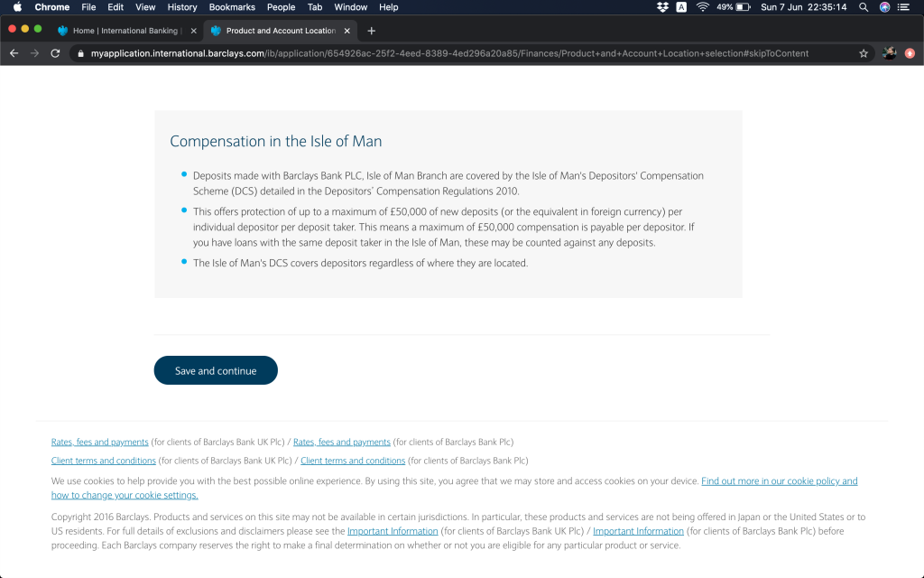Screen dimensions: 924x578
Task: Open the Chrome profile avatar
Action: coord(889,53)
